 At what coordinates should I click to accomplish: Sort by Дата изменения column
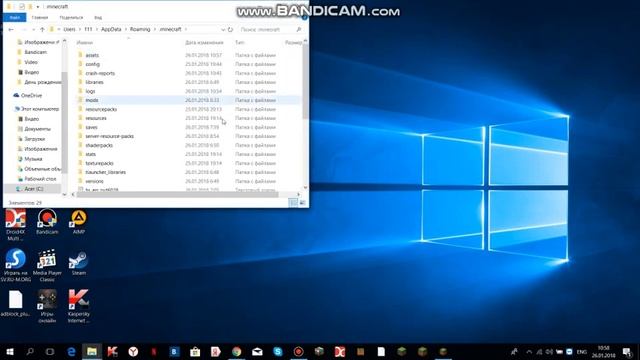tap(204, 42)
